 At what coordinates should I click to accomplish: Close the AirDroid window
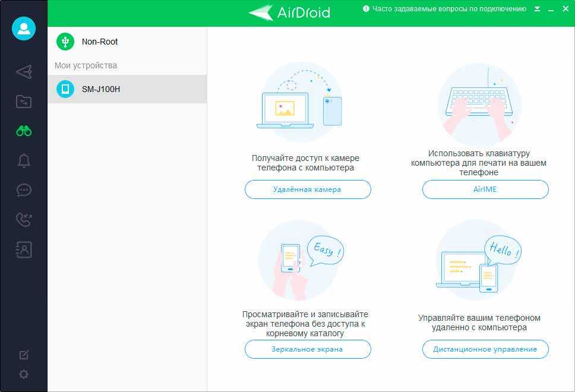point(565,9)
